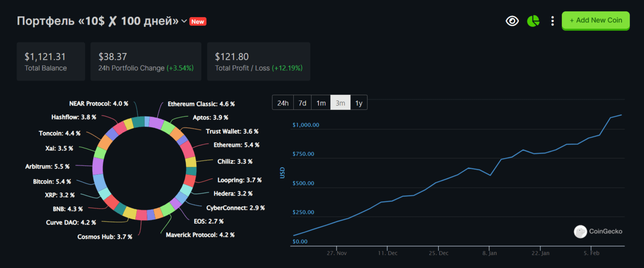Click the Curve DAO: 4.2 % label
Screen dimensions: 644x268
[71, 222]
